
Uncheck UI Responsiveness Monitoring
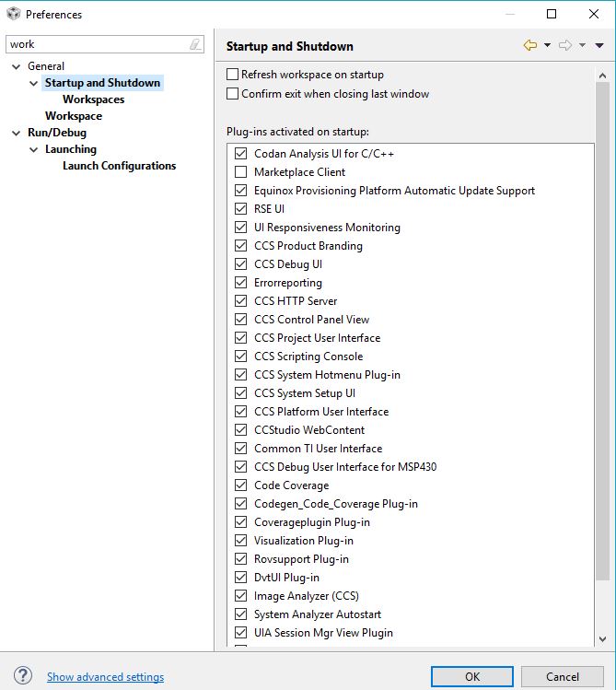[x=240, y=227]
